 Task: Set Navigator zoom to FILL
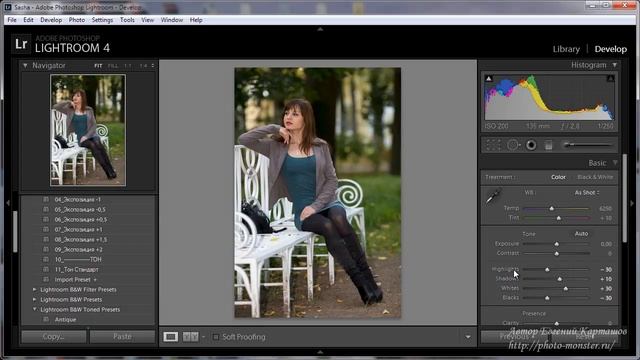click(113, 66)
